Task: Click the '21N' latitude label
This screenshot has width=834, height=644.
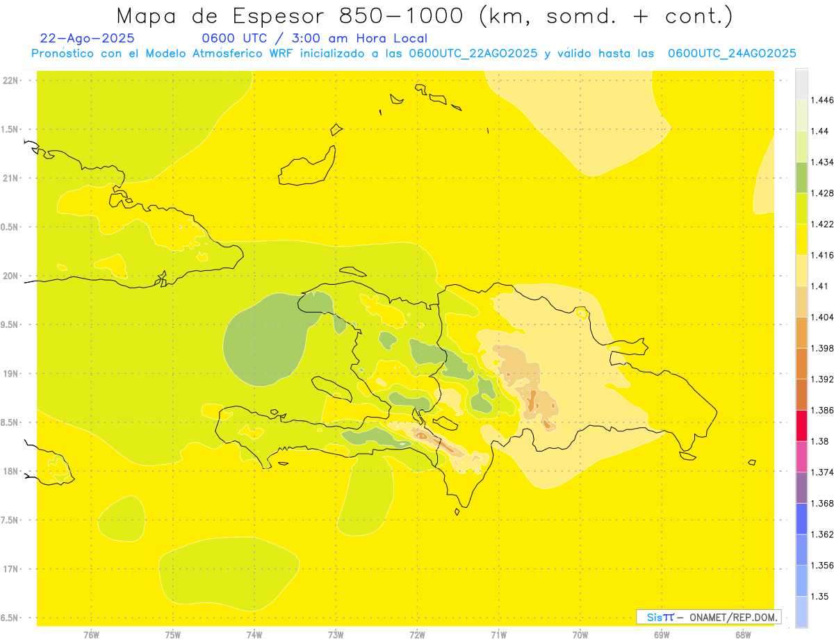Action: point(10,178)
